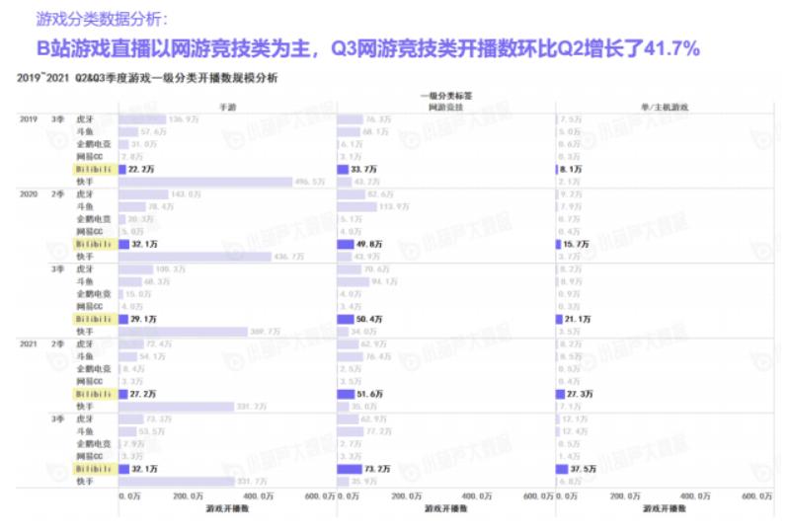Click the Bilibili value 73.2万
Image resolution: width=789 pixels, height=532 pixels.
click(377, 469)
